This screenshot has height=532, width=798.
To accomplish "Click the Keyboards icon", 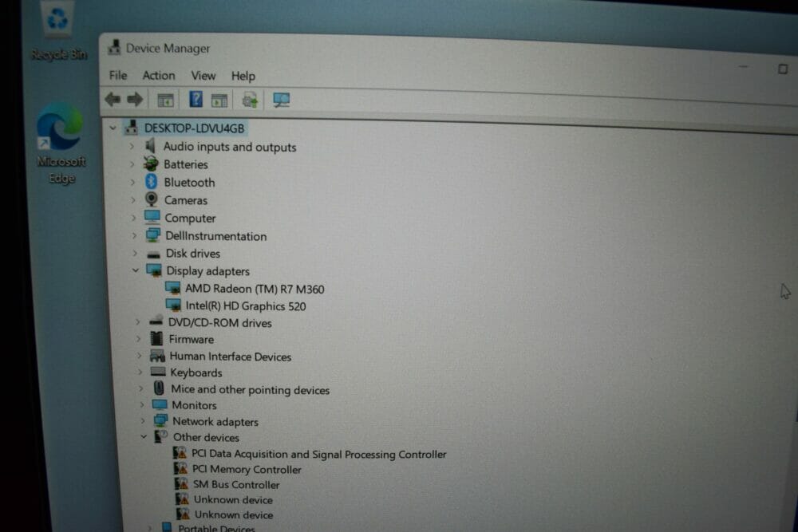I will tap(158, 372).
